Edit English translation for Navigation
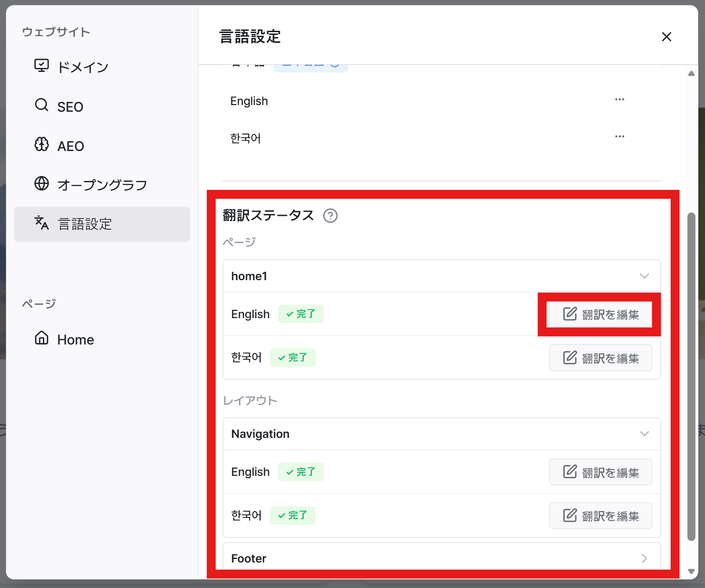705x588 pixels. tap(600, 472)
